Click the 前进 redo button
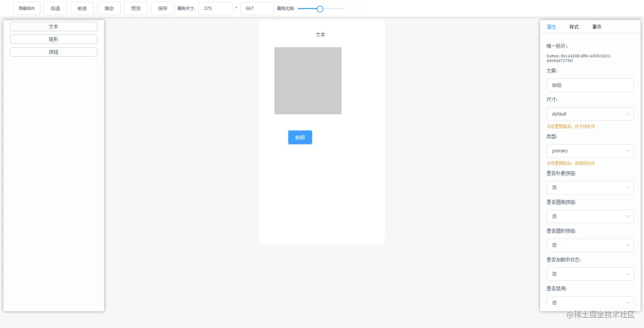644x328 pixels. click(x=82, y=9)
